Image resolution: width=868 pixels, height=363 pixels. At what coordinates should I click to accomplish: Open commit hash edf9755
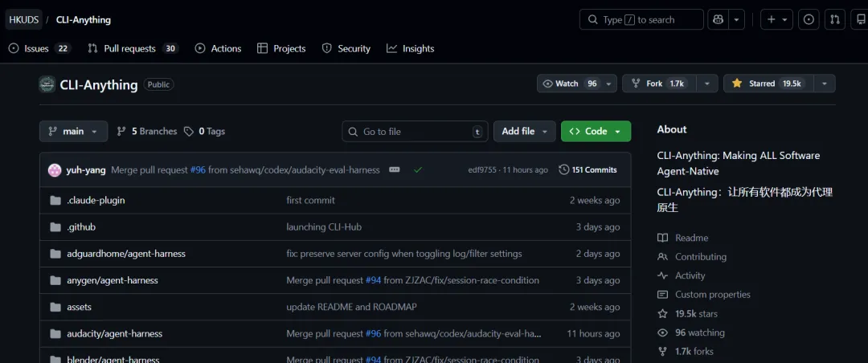484,170
